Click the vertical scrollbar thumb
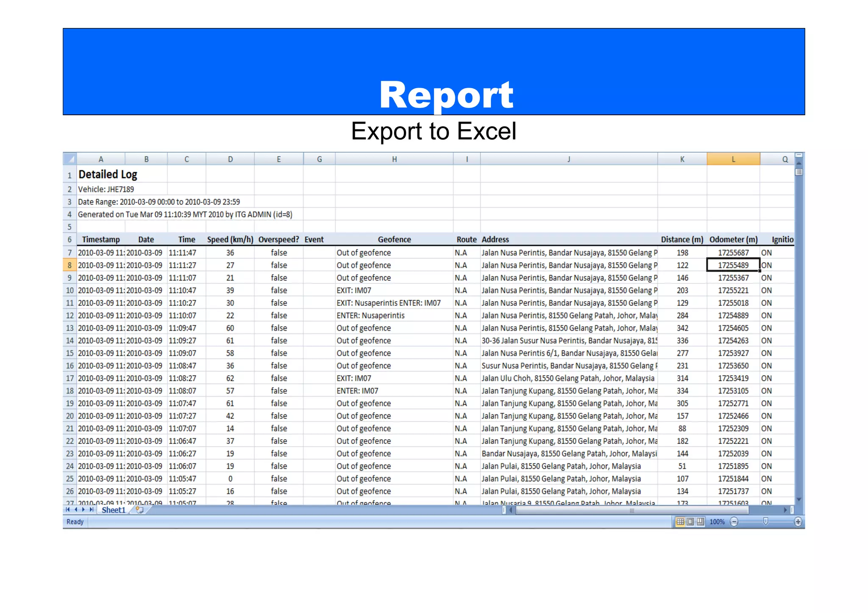 pyautogui.click(x=799, y=172)
